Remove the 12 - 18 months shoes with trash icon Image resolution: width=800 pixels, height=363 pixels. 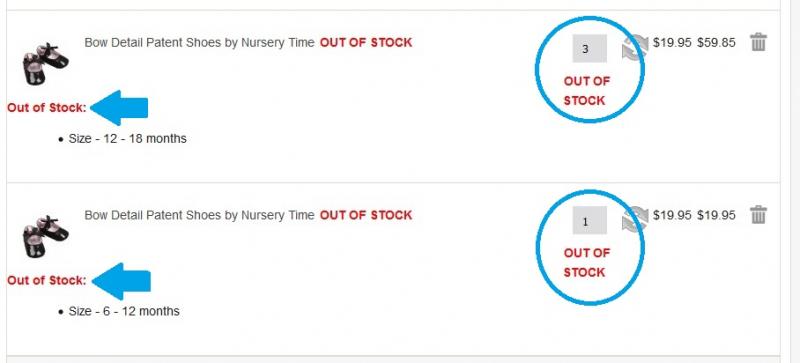click(x=758, y=42)
